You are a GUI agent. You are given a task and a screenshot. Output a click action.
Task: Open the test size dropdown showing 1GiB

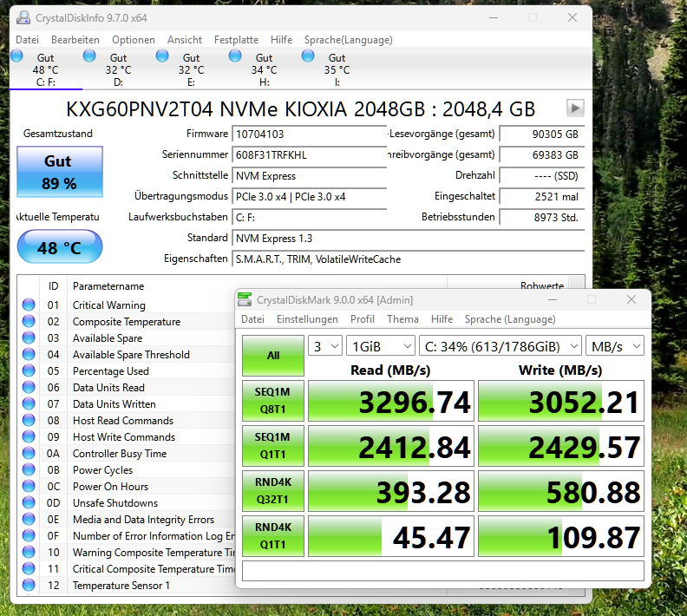(x=381, y=346)
